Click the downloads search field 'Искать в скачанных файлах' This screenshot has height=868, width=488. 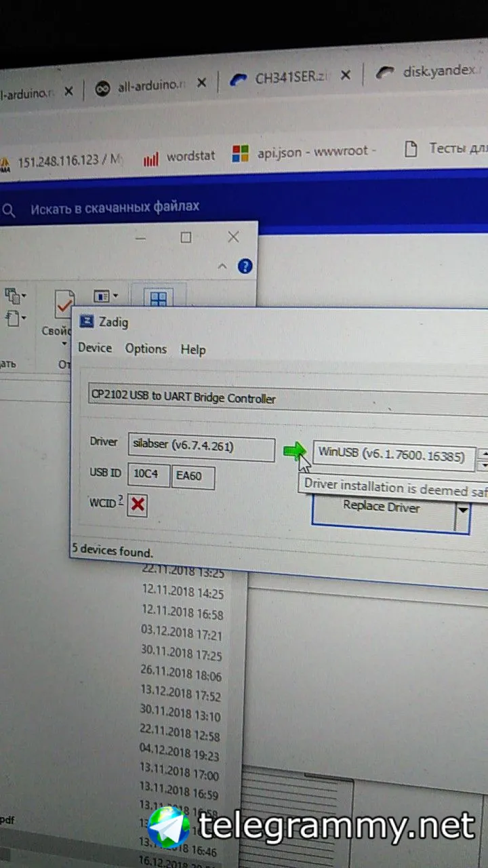[115, 207]
